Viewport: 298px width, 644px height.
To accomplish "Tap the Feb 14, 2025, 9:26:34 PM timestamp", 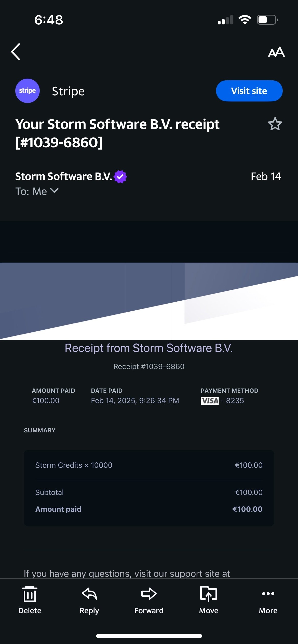I will [135, 401].
